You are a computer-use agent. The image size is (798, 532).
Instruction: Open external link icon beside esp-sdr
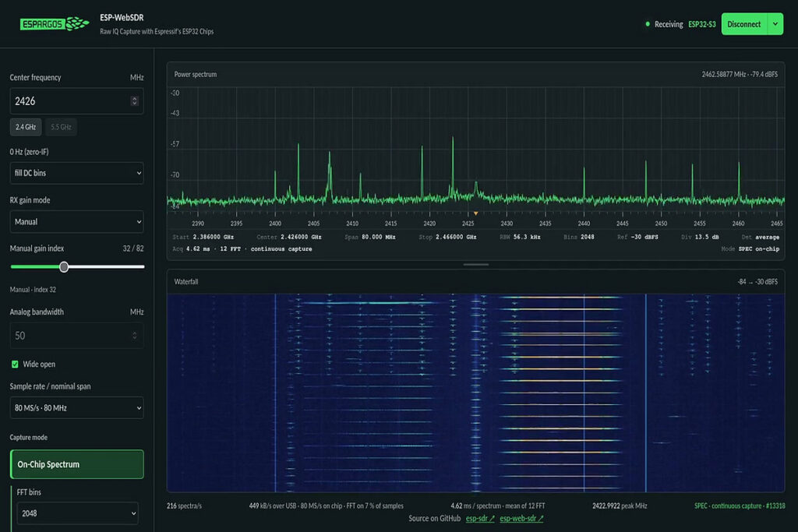coord(492,518)
